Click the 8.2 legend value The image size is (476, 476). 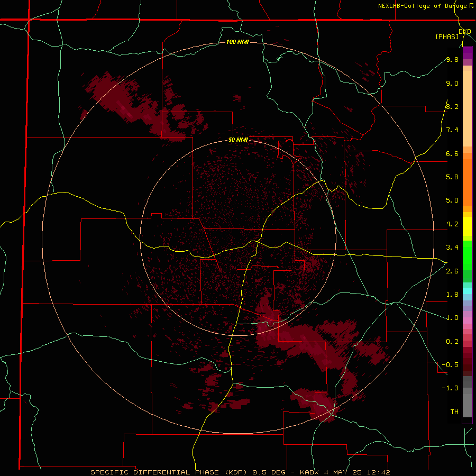coord(452,106)
